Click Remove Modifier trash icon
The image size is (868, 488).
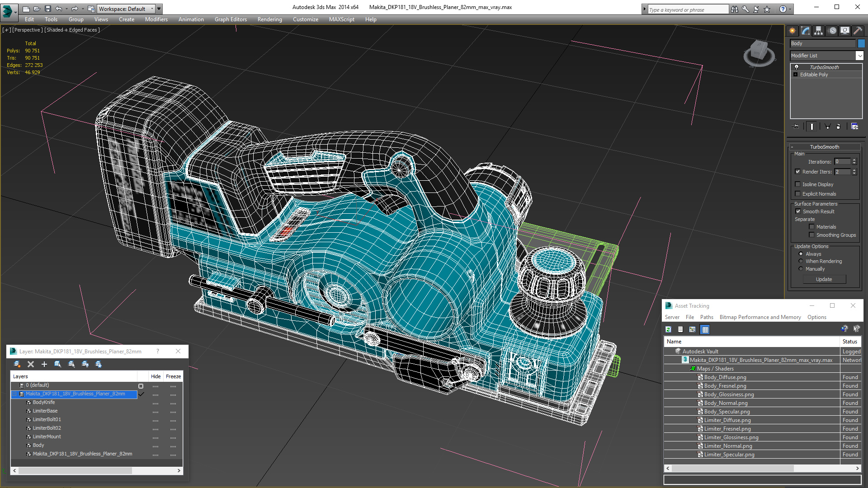click(x=839, y=127)
